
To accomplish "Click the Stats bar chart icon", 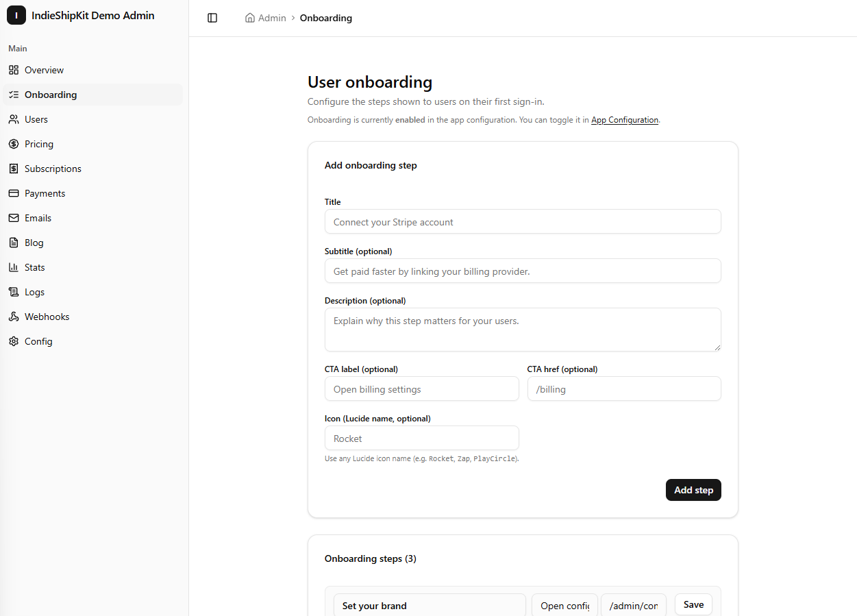I will [x=14, y=267].
